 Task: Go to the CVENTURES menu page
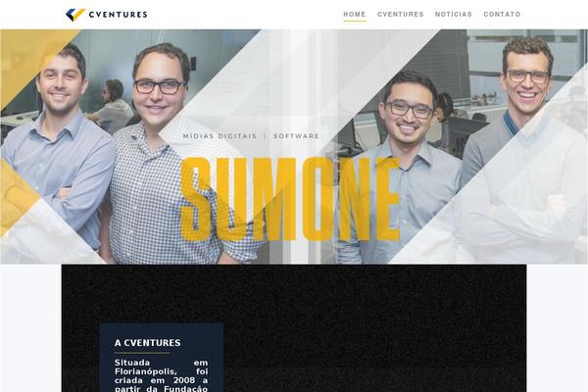click(400, 15)
